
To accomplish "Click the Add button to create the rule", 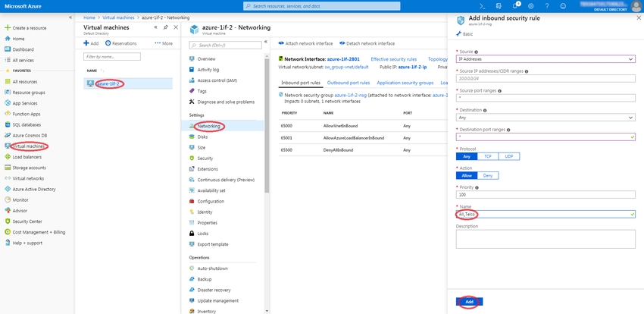I will (x=469, y=301).
